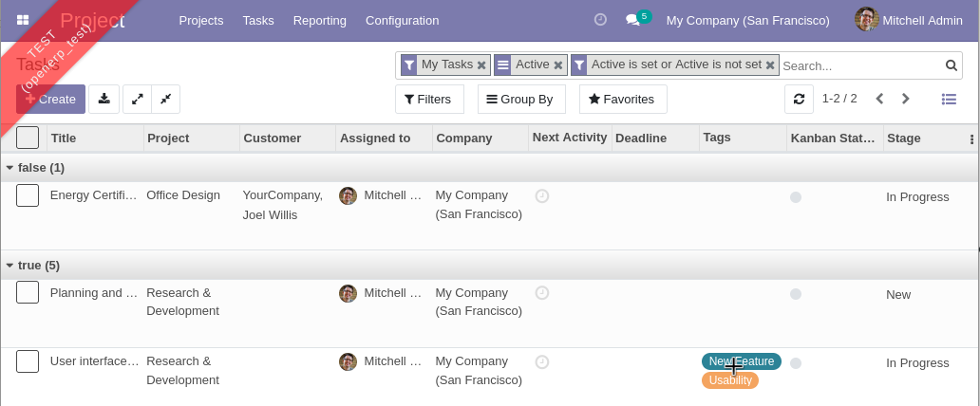This screenshot has width=980, height=406.
Task: Open the Reporting menu
Action: tap(319, 20)
